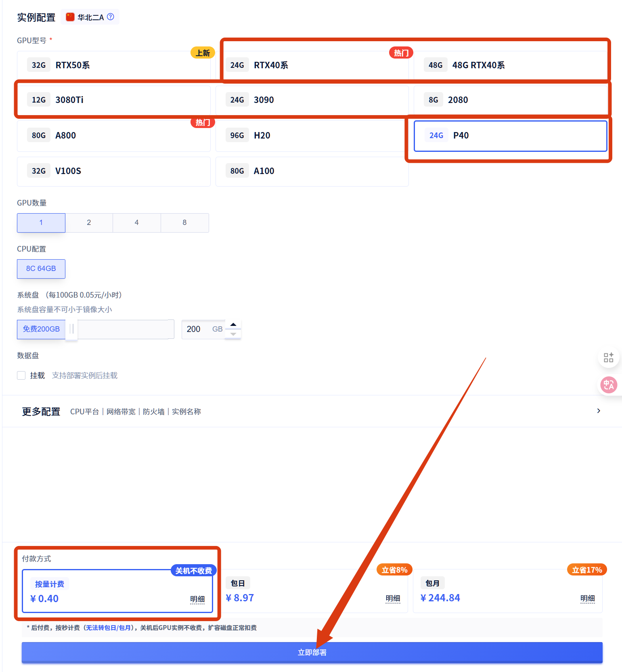
Task: Click the 免费200GB slider segment
Action: [41, 329]
